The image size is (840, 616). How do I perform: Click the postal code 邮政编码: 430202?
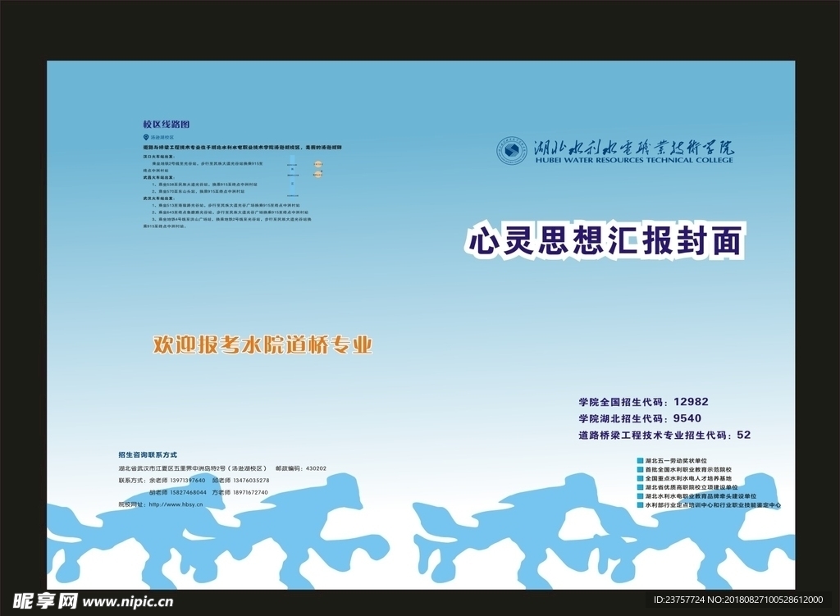click(x=300, y=468)
